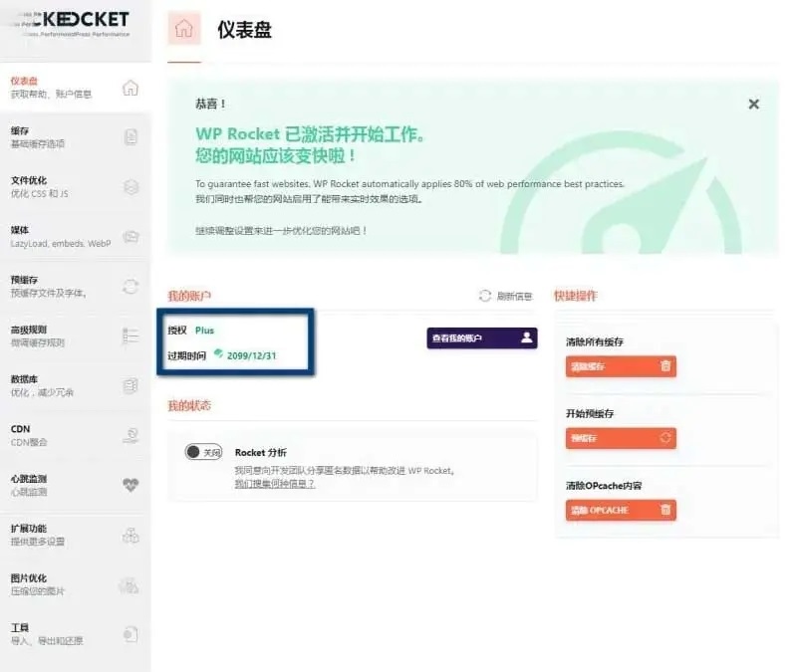Click the 查看我的账户 button
The height and width of the screenshot is (672, 794).
point(482,338)
